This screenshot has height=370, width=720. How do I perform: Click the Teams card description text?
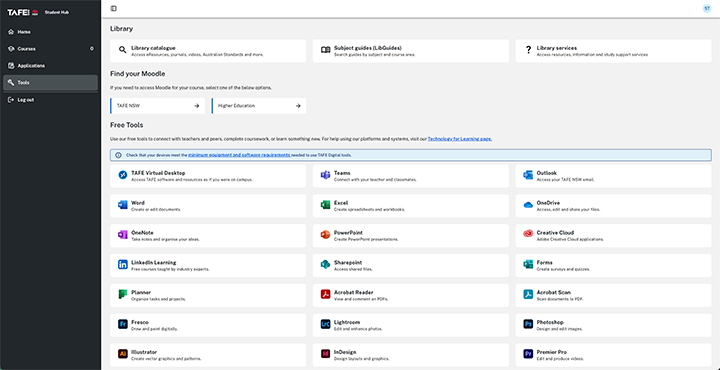(375, 179)
